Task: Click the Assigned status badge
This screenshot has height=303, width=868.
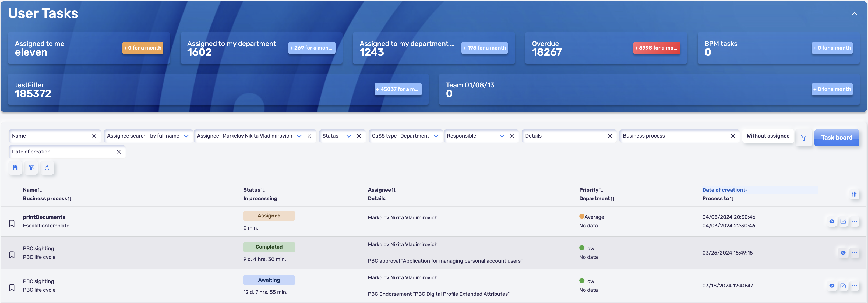Action: [269, 216]
